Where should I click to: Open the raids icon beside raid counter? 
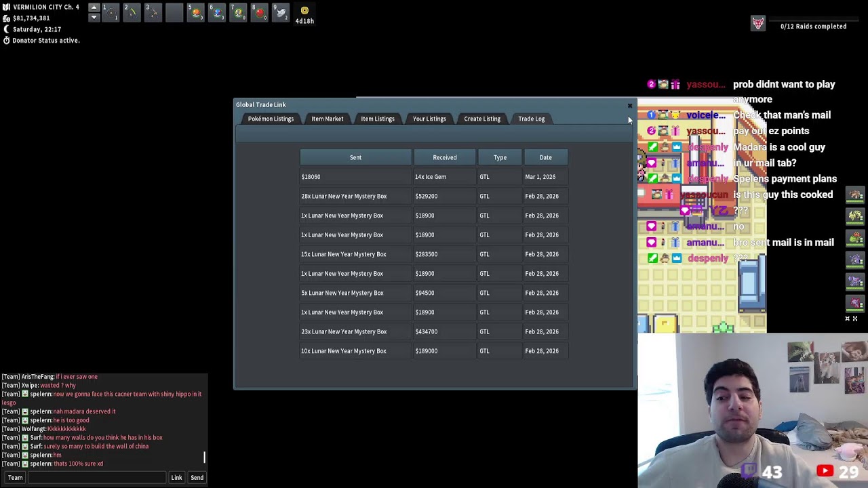758,24
